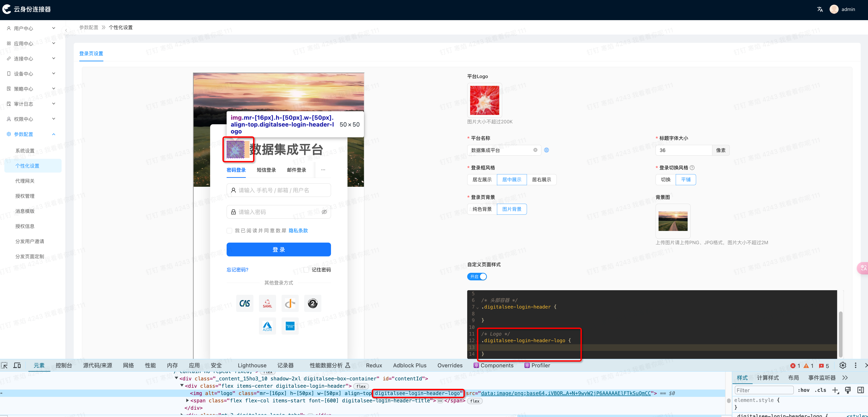This screenshot has width=868, height=417.
Task: Toggle password visibility eye icon
Action: (324, 212)
